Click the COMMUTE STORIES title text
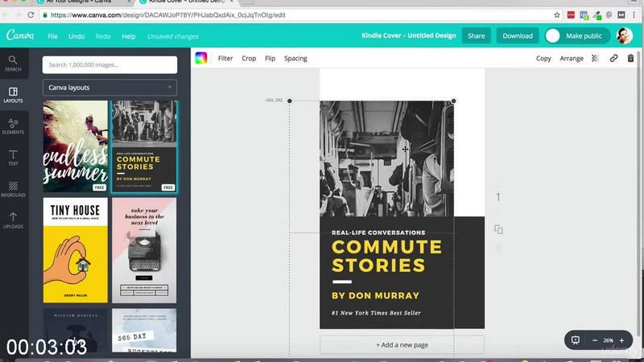The image size is (644, 362). point(387,256)
